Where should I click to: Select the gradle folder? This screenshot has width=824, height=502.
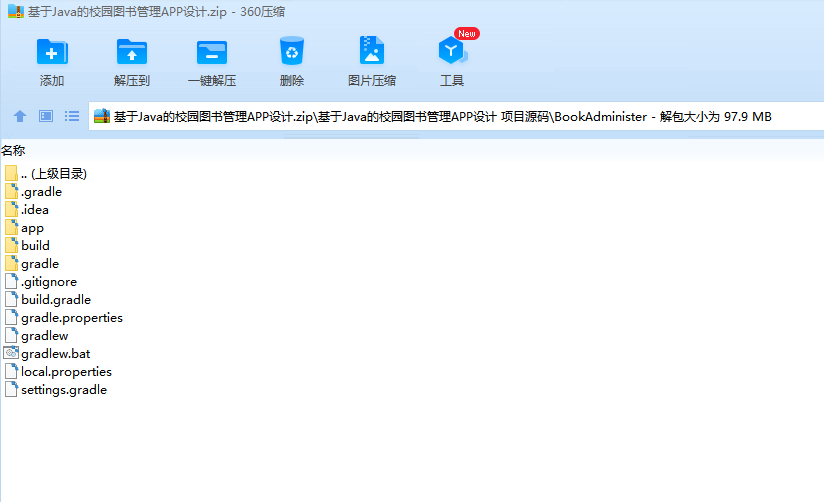point(32,263)
